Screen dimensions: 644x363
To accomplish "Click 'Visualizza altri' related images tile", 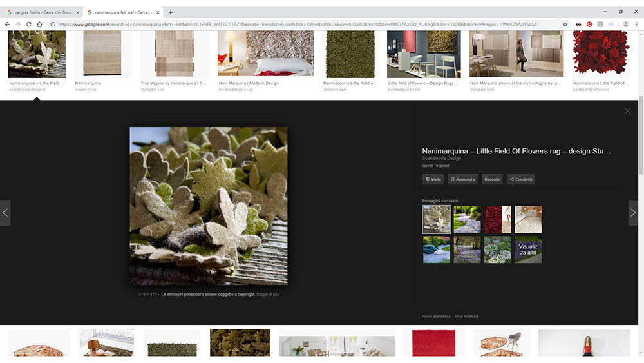I will tap(528, 250).
